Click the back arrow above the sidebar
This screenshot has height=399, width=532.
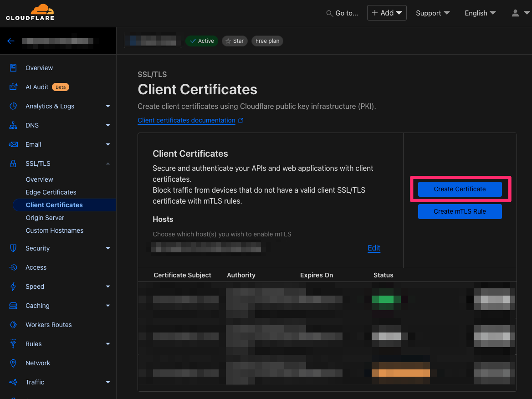(x=11, y=41)
